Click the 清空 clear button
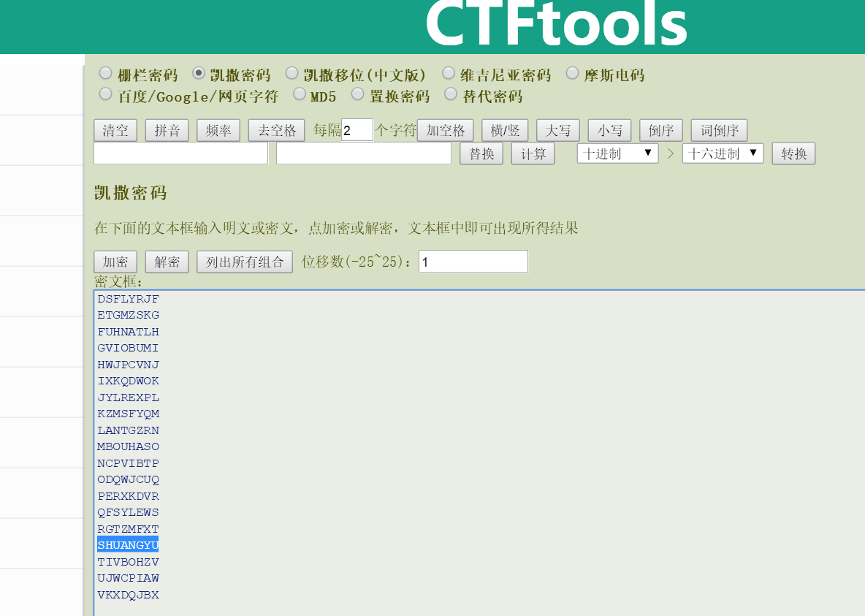865x616 pixels. point(115,130)
